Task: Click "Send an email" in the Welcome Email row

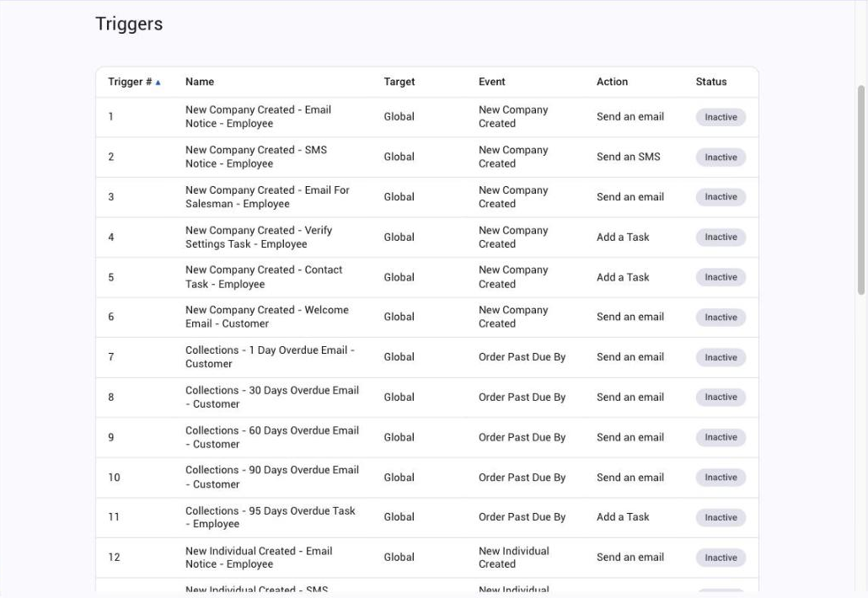Action: (630, 317)
